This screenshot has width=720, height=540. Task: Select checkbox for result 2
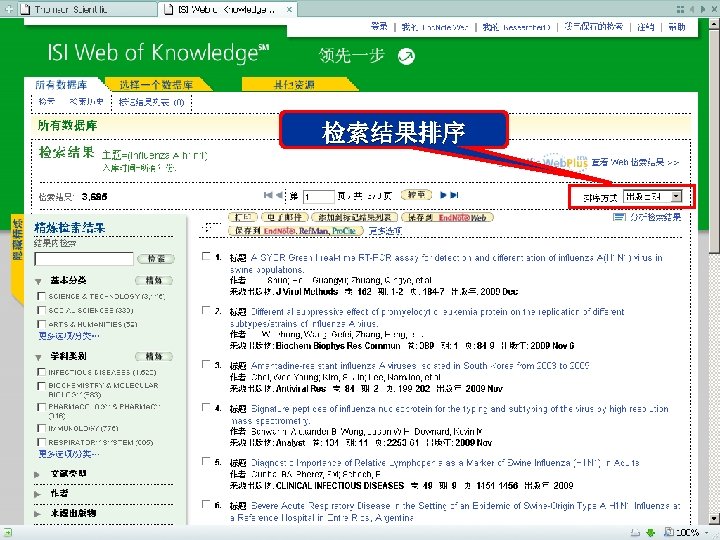tap(206, 310)
